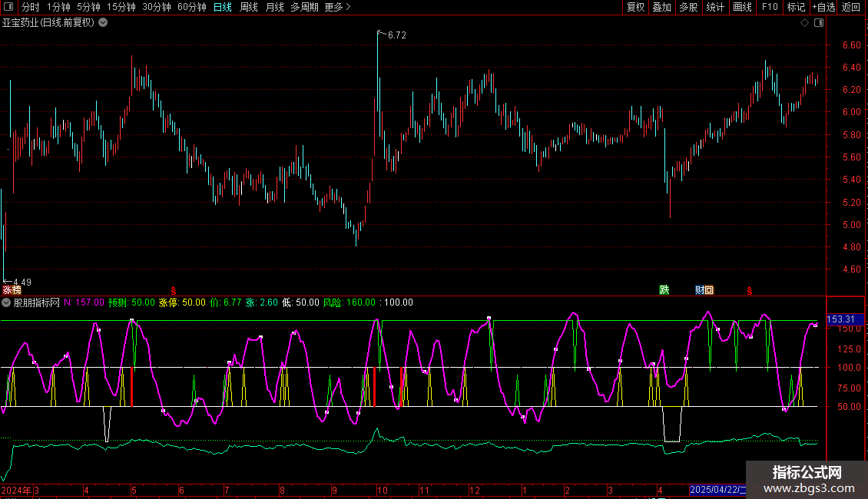
Task: Open 多周期 multi-period view
Action: pyautogui.click(x=304, y=7)
